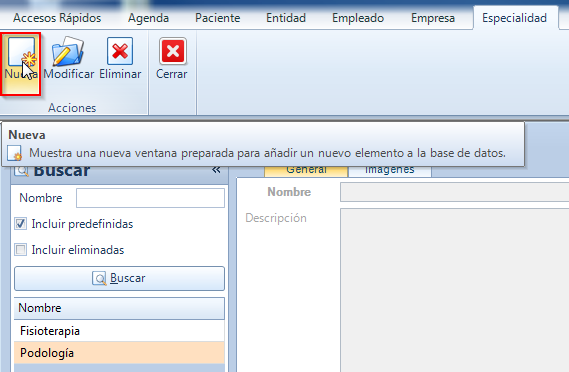Collapse the Buscar panel with double chevron
The width and height of the screenshot is (569, 372).
tap(216, 170)
